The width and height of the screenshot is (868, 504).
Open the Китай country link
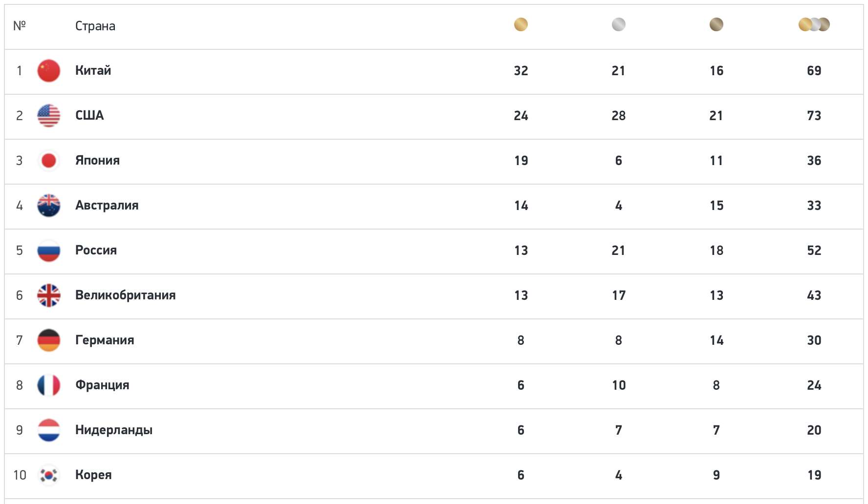pyautogui.click(x=93, y=70)
